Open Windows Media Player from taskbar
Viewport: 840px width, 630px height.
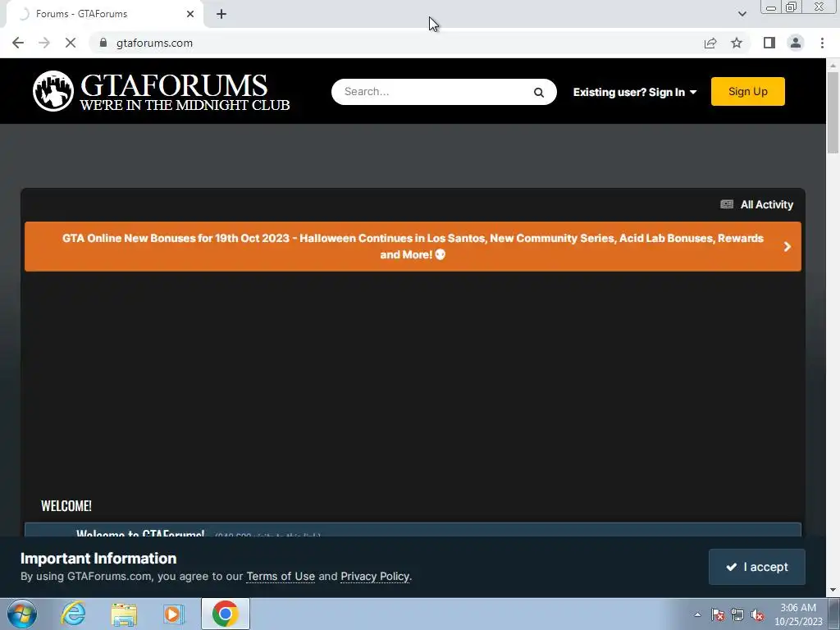pyautogui.click(x=173, y=614)
